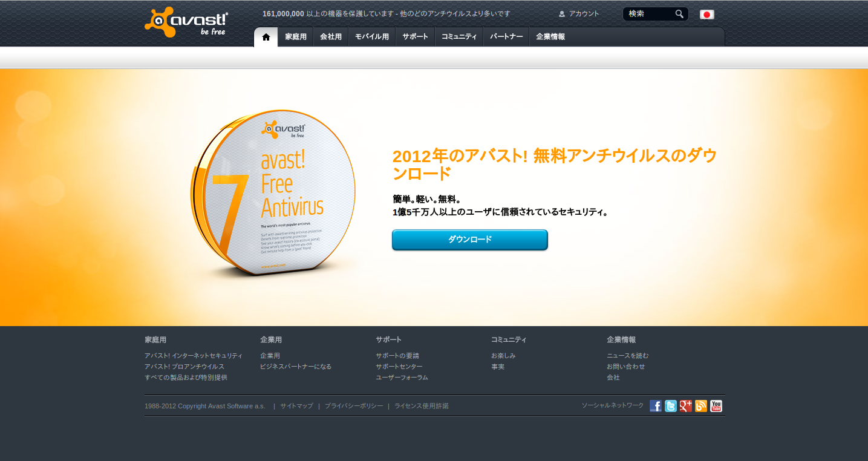This screenshot has height=461, width=868.
Task: Open the Twitter social icon
Action: [x=671, y=406]
